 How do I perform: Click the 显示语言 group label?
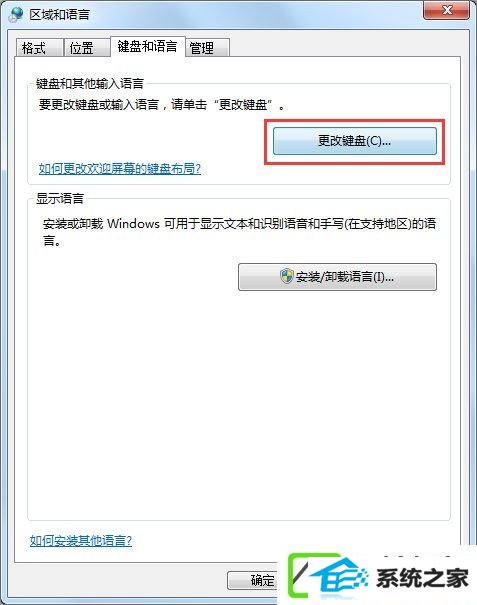point(60,198)
